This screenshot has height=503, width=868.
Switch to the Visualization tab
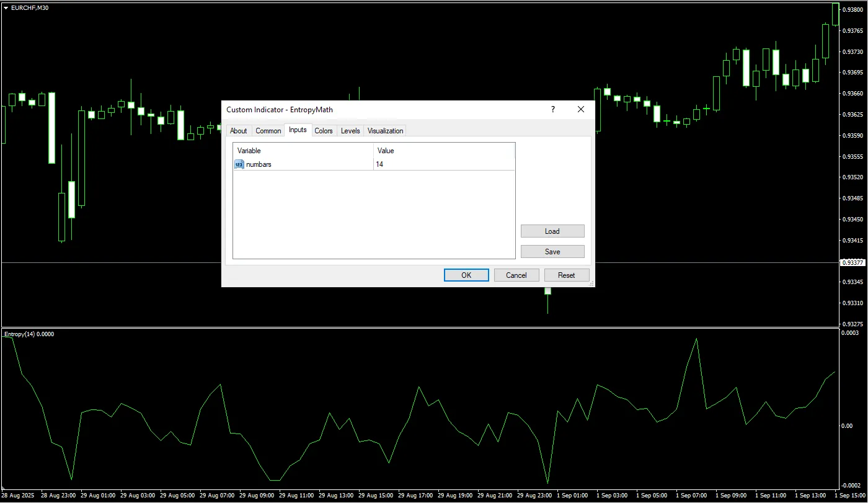(385, 131)
